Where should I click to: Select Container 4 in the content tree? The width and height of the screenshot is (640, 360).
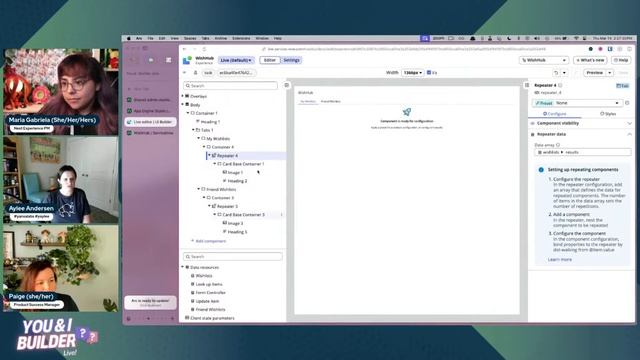pyautogui.click(x=223, y=147)
